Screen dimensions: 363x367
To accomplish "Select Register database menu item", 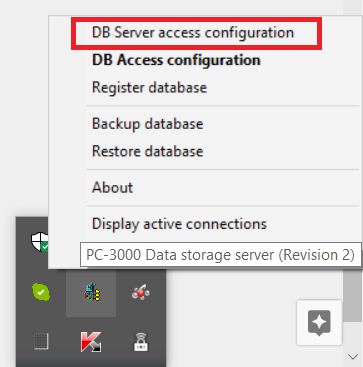I will 149,87.
